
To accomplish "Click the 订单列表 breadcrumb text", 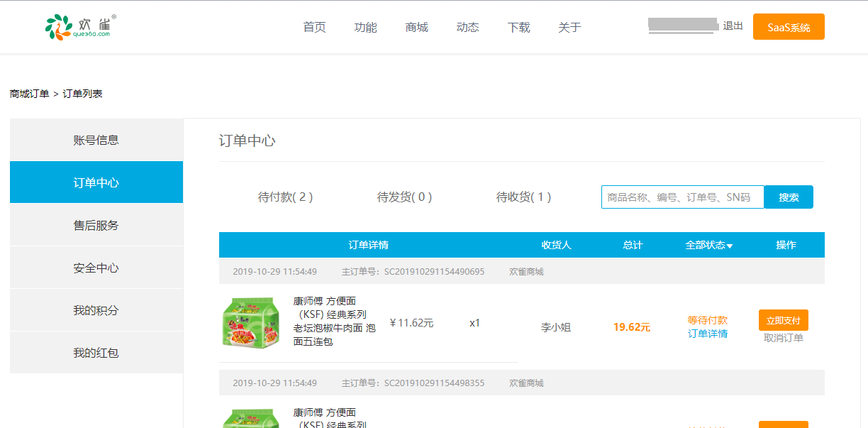I will [82, 94].
